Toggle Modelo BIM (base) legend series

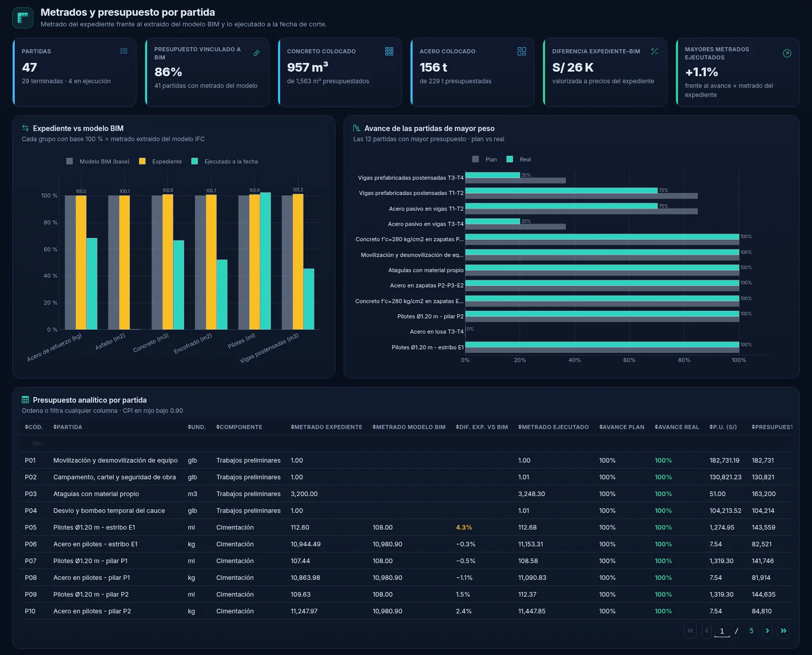(98, 161)
